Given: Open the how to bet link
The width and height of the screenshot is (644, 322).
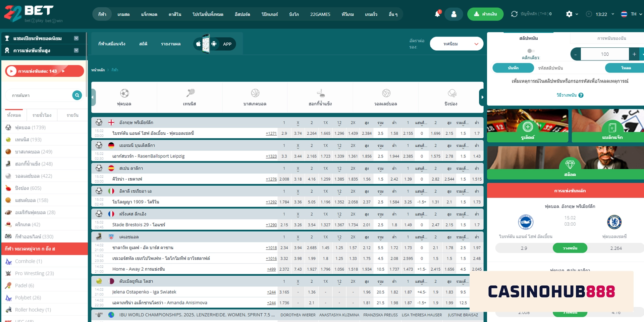Looking at the screenshot, I should (x=567, y=95).
